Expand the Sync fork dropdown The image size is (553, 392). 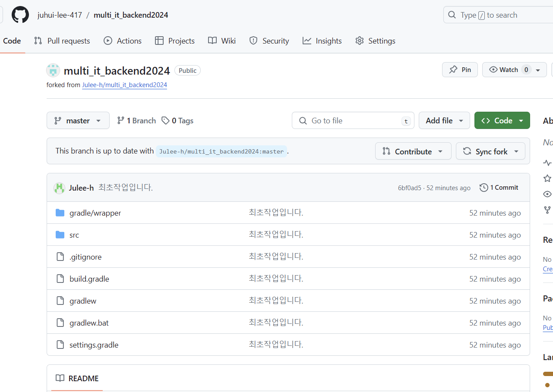pos(490,151)
